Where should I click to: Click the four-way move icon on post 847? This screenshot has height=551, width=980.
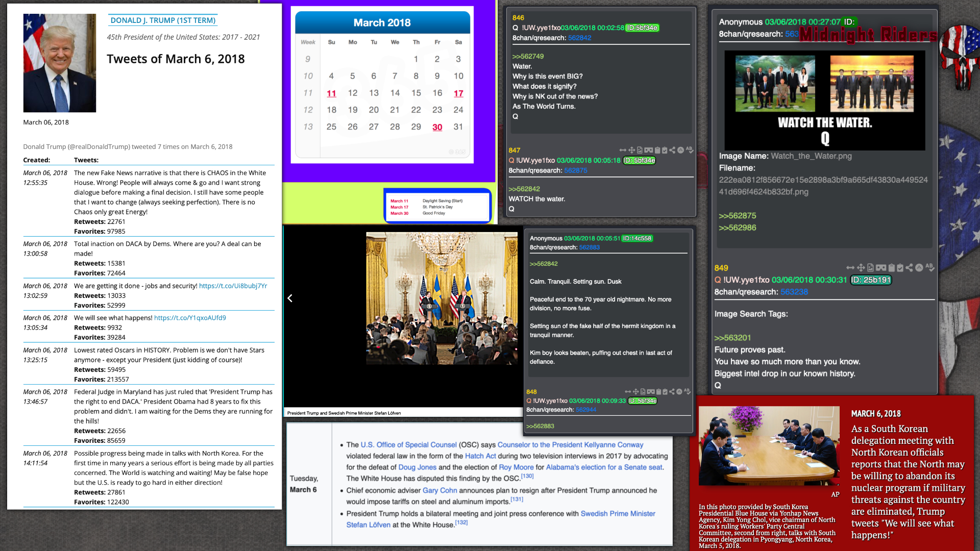point(631,150)
